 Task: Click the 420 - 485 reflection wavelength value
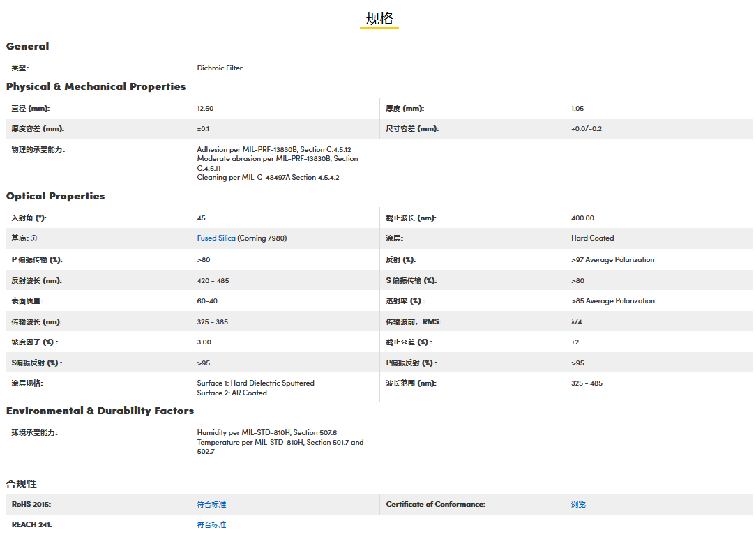(213, 281)
